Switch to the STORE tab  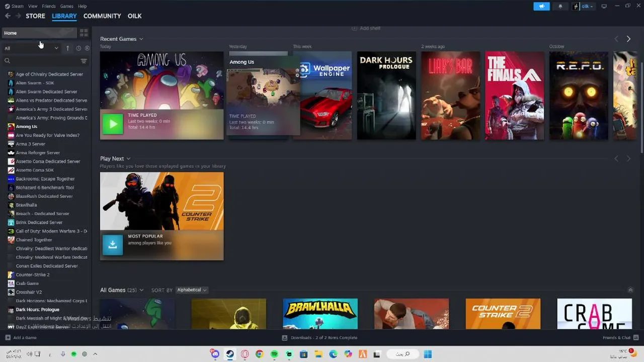[x=35, y=16]
